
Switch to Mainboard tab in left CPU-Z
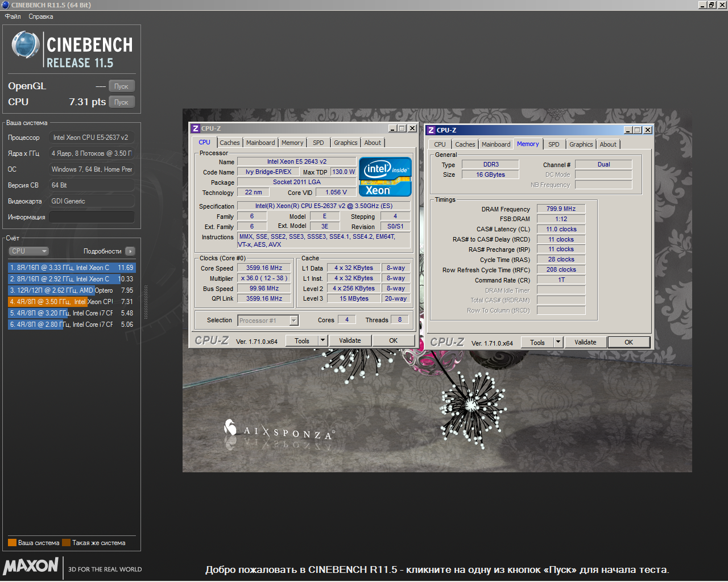click(260, 143)
